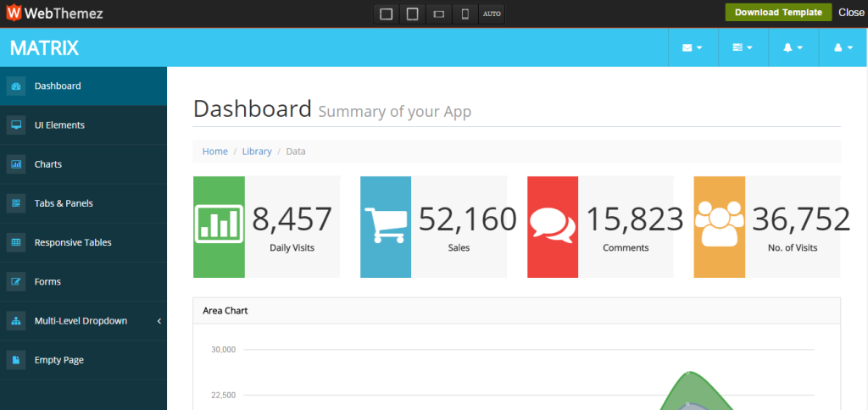Click the UI Elements monitor icon
The image size is (868, 410).
(x=15, y=125)
